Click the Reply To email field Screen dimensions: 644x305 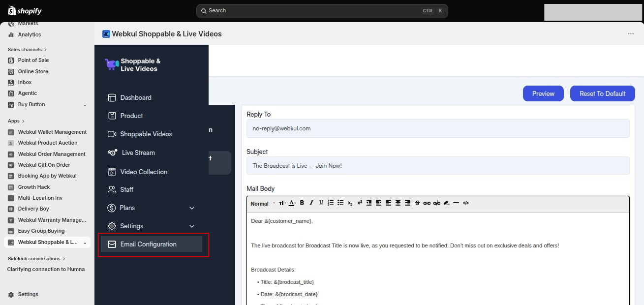pos(438,128)
